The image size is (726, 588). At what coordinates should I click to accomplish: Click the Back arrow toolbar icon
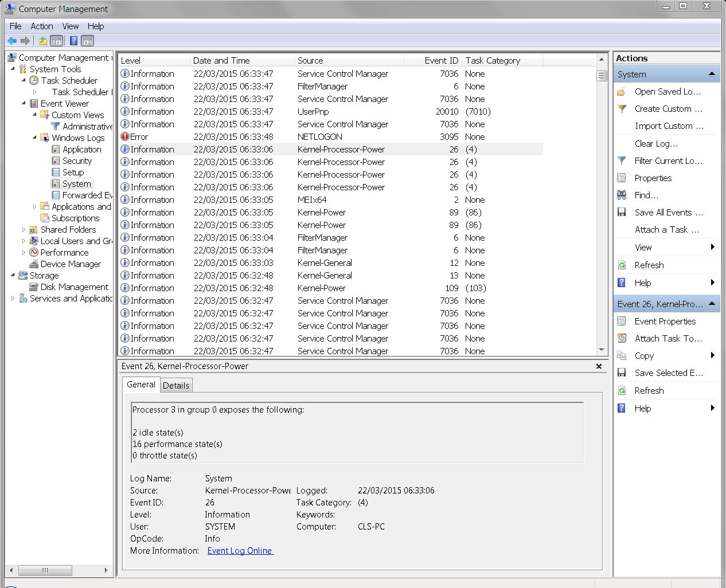coord(12,41)
